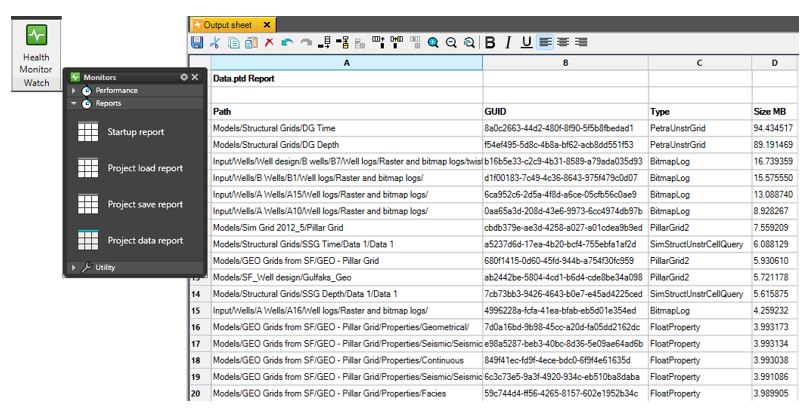Click the yellow-highlighted row insert icon
Screen dimensions: 811x413
[342, 42]
